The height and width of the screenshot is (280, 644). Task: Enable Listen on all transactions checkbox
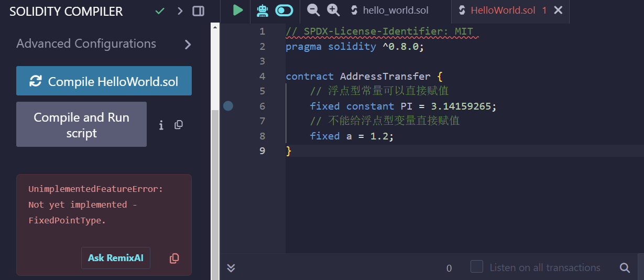point(476,267)
